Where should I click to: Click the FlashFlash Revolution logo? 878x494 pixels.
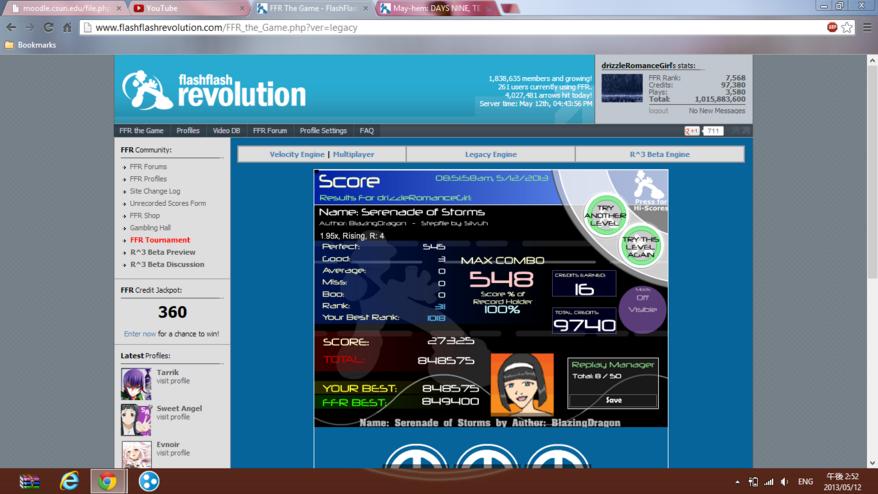coord(214,90)
